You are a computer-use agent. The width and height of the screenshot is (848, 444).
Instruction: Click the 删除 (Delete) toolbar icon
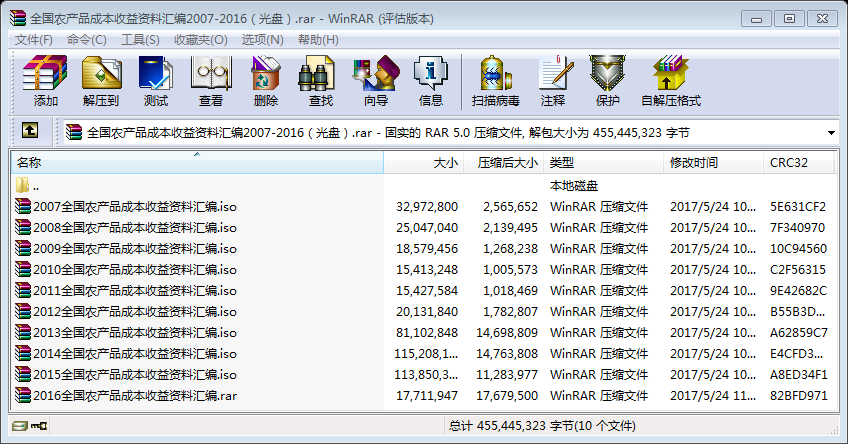coord(266,73)
